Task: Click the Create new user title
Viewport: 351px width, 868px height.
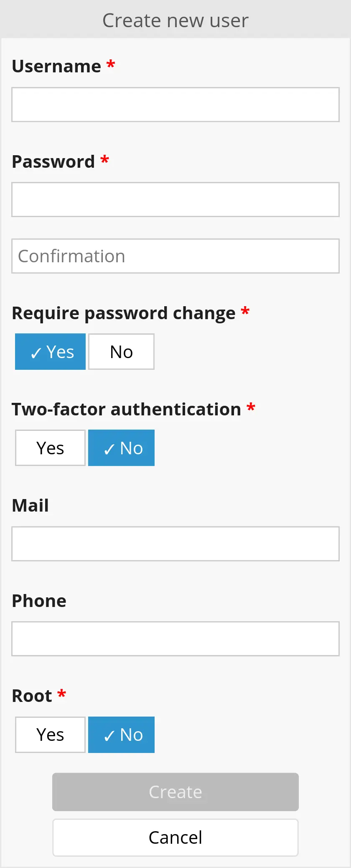Action: 175,20
